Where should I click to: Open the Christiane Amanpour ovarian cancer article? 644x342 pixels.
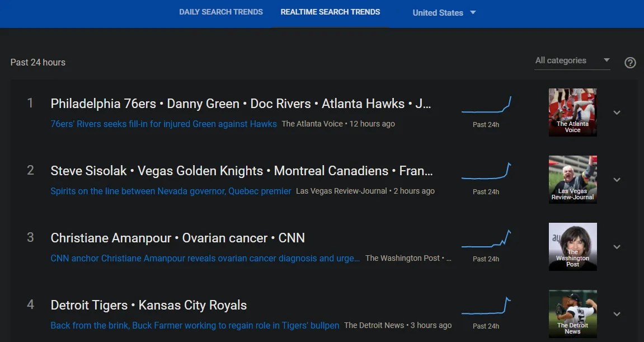tap(205, 258)
